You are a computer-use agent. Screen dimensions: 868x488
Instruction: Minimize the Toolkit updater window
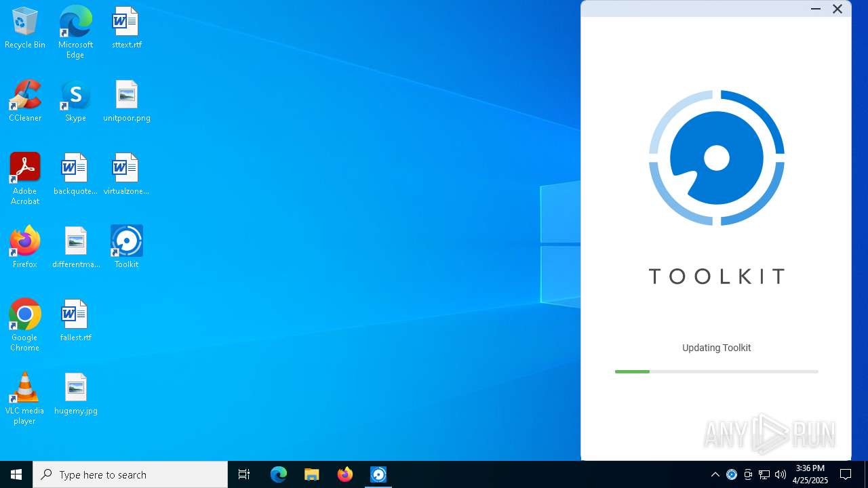(816, 9)
